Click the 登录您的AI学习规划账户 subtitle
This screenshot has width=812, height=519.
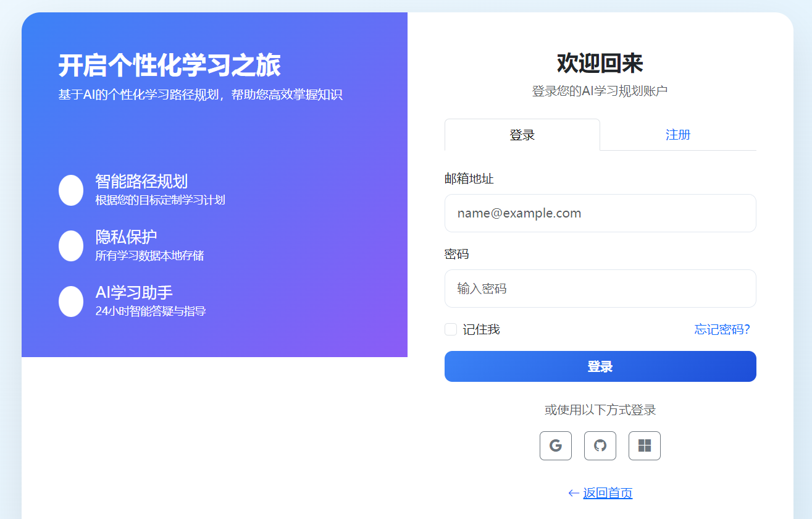tap(600, 91)
